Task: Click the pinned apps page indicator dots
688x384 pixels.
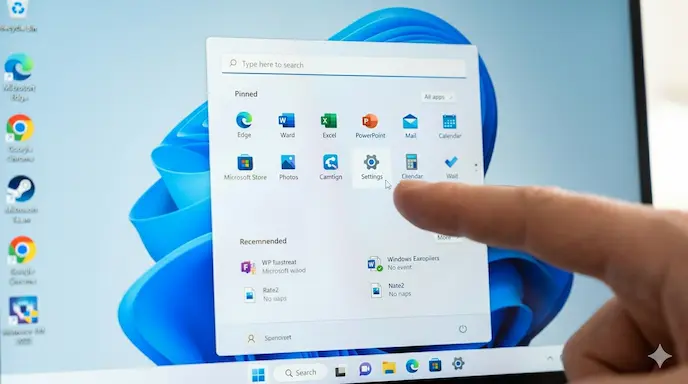Action: (x=476, y=168)
